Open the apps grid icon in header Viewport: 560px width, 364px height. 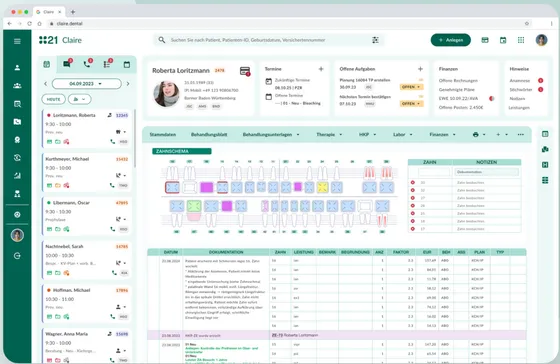(x=521, y=40)
